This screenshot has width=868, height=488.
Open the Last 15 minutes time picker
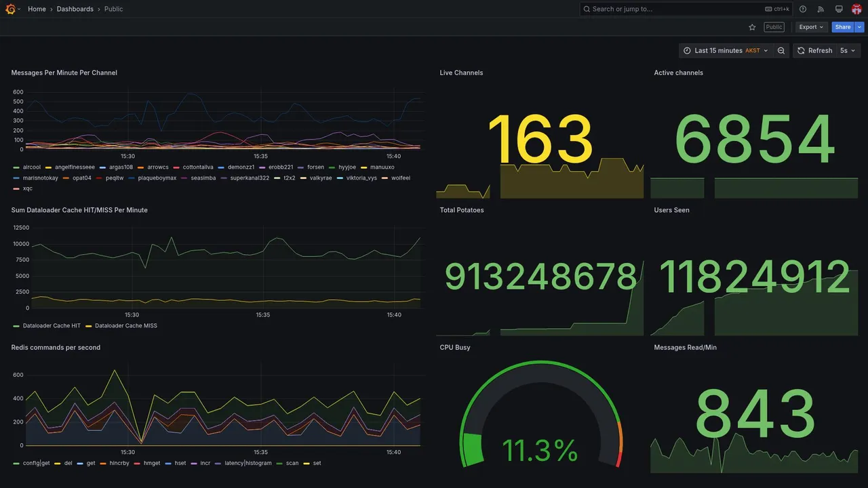tap(725, 51)
